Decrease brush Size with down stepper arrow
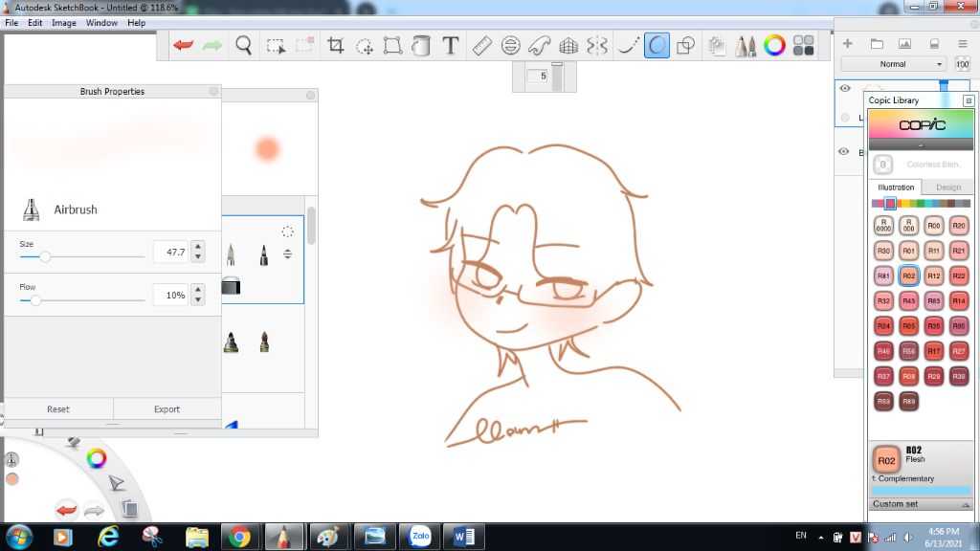 tap(198, 256)
